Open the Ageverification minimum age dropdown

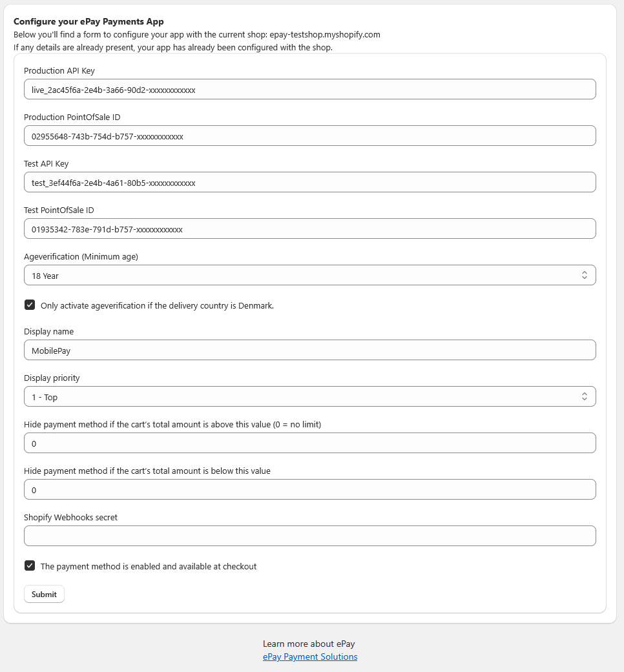(310, 275)
